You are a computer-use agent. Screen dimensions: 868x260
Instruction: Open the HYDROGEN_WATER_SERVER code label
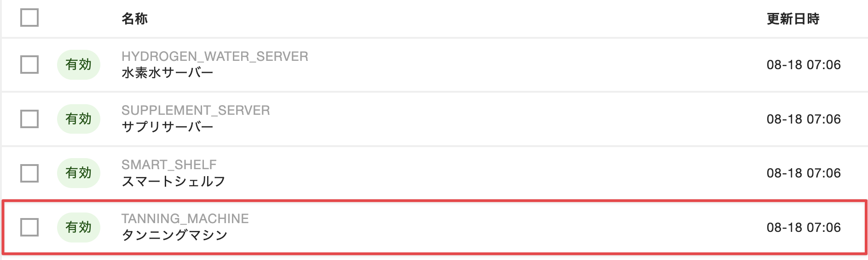[214, 56]
